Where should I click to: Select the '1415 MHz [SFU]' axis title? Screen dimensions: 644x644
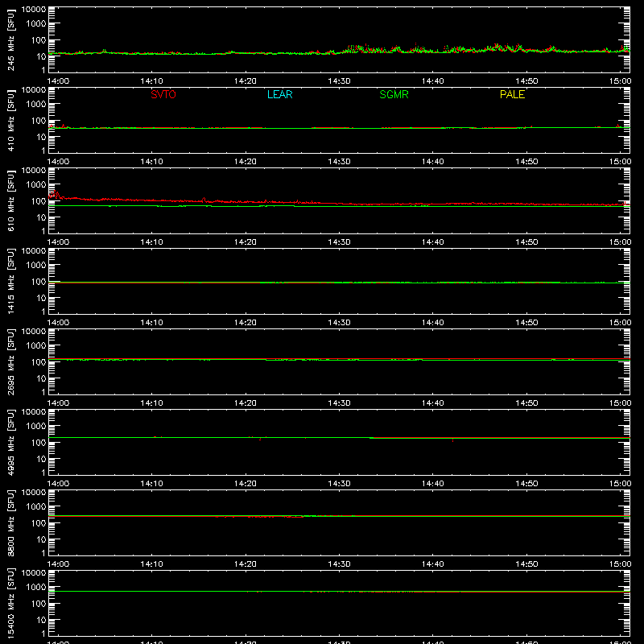point(10,281)
